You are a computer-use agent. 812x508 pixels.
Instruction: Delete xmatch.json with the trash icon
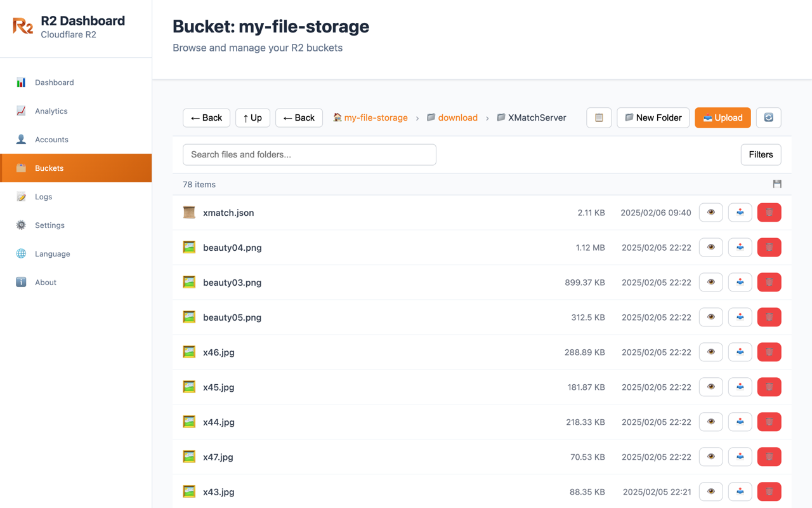pos(769,212)
